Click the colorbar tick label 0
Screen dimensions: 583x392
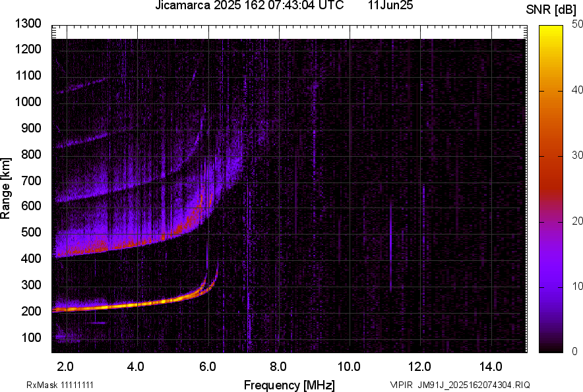[x=575, y=351]
